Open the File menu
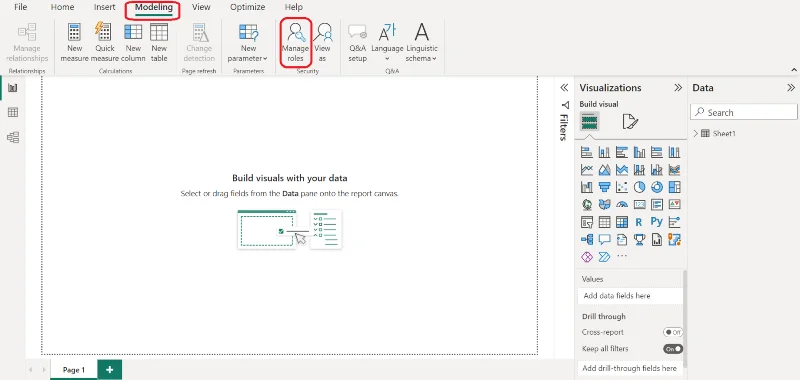 pos(21,7)
